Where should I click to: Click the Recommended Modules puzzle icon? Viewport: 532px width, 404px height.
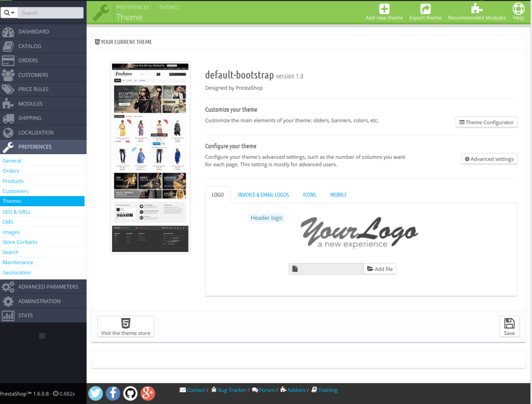click(x=477, y=8)
